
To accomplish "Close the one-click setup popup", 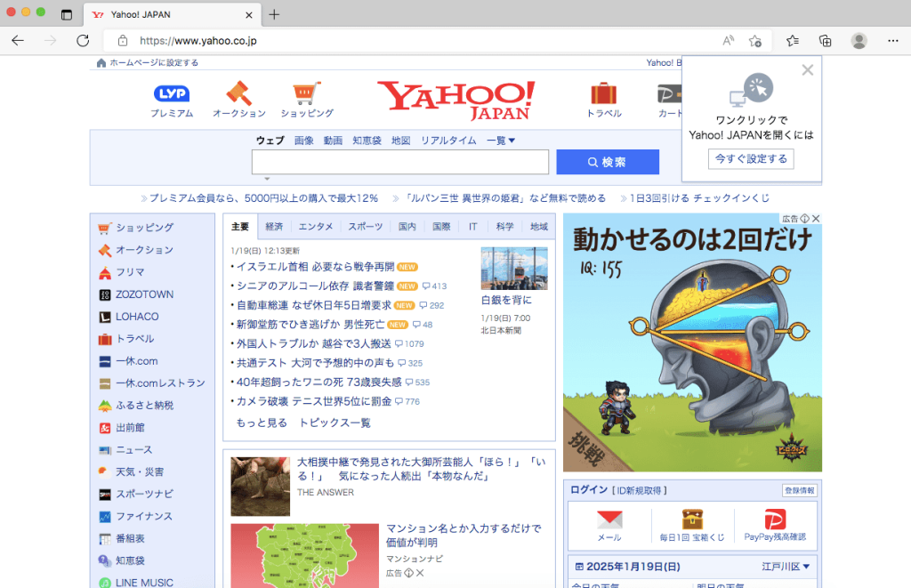I will pos(808,70).
